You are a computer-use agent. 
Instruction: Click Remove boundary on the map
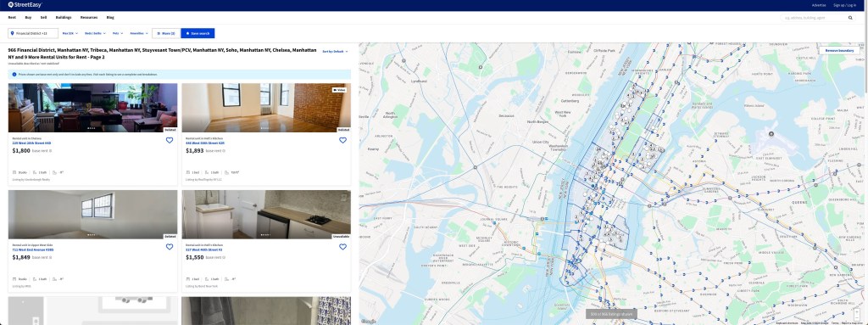[839, 50]
